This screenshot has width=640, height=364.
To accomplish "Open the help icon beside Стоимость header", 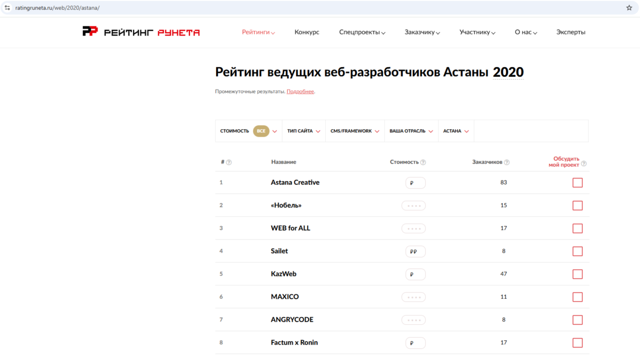I will coord(423,162).
